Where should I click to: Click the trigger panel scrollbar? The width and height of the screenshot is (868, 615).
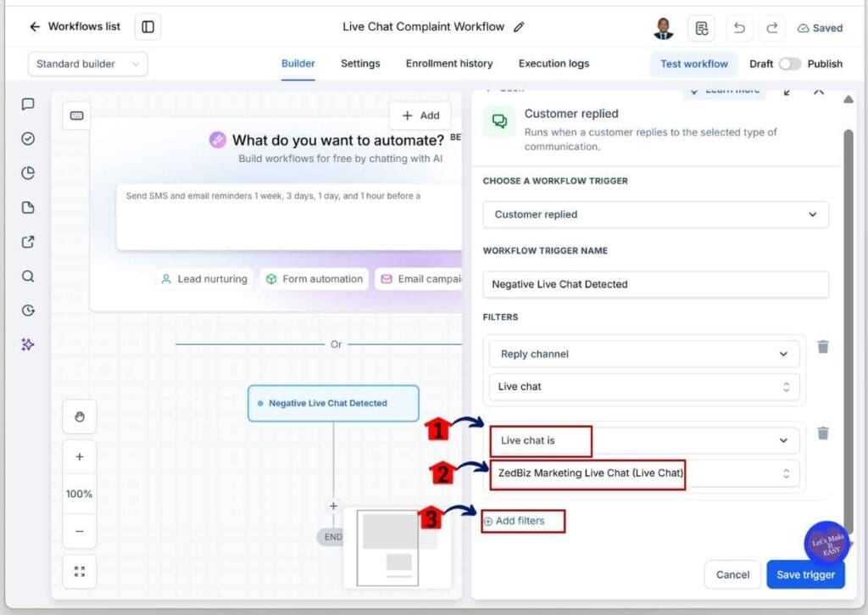848,333
